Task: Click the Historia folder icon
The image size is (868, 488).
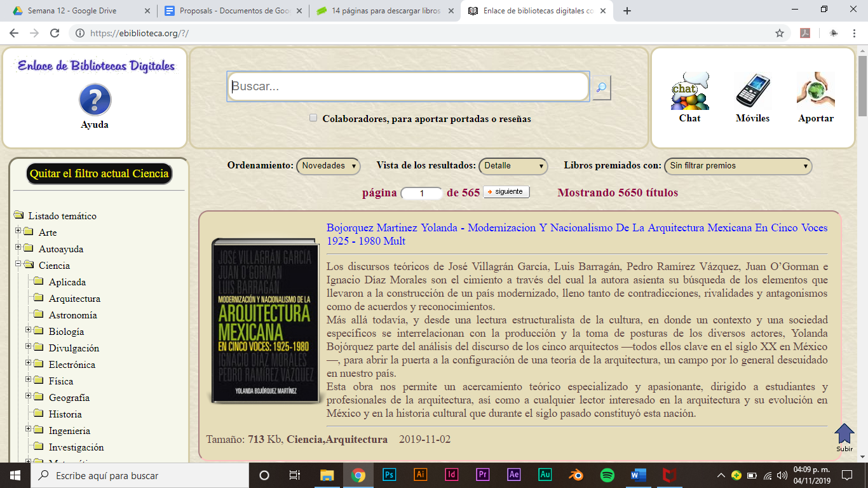Action: point(39,414)
